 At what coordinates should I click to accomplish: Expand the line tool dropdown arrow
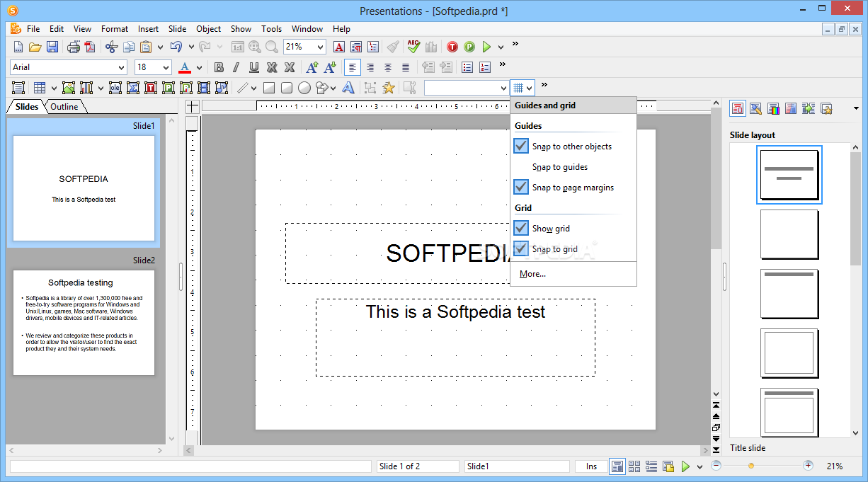[254, 88]
